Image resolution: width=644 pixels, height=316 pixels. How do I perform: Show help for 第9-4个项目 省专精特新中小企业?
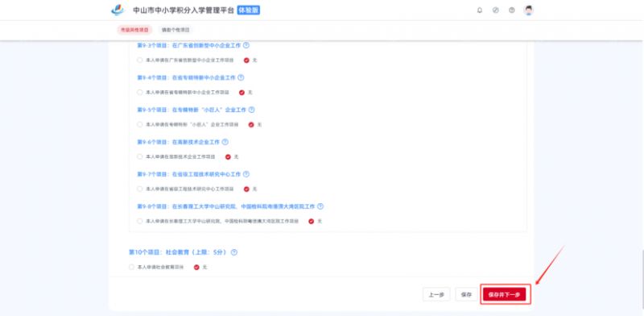(x=241, y=77)
